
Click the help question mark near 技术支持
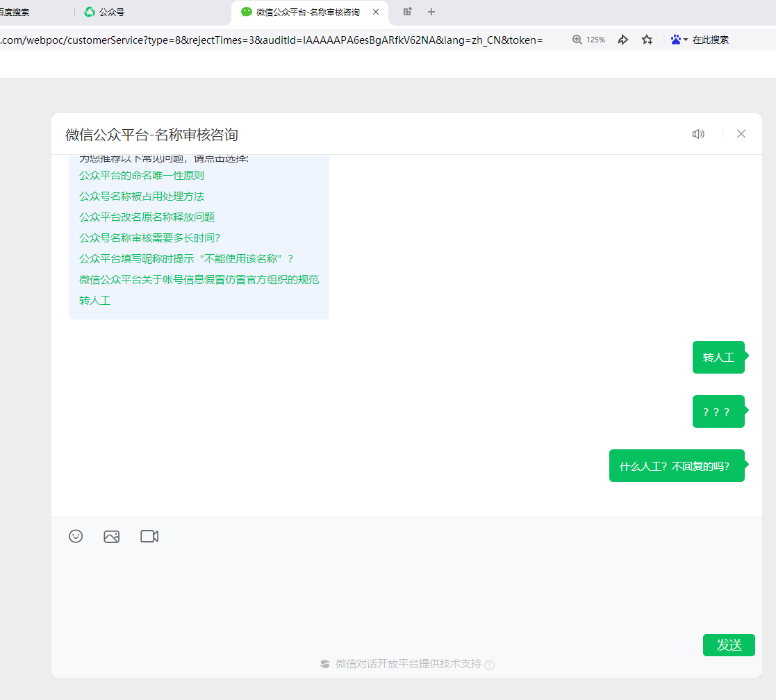point(490,665)
